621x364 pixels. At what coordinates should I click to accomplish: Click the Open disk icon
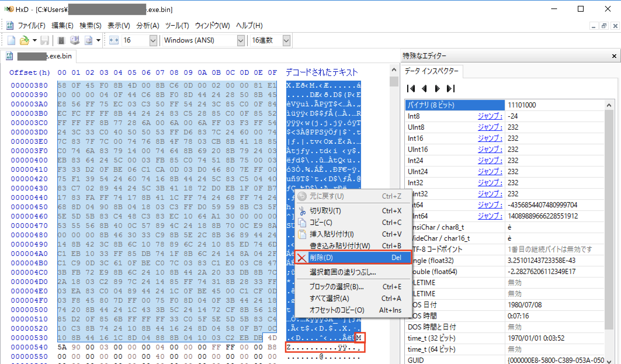74,40
